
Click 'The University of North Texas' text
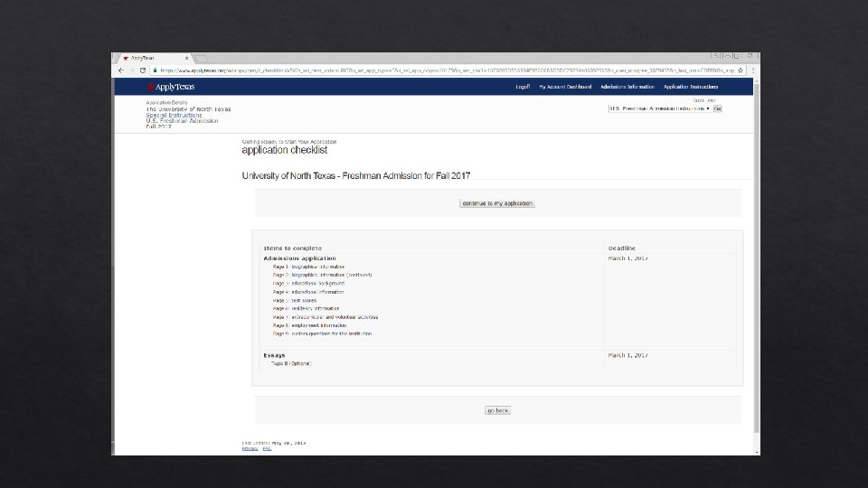click(188, 109)
